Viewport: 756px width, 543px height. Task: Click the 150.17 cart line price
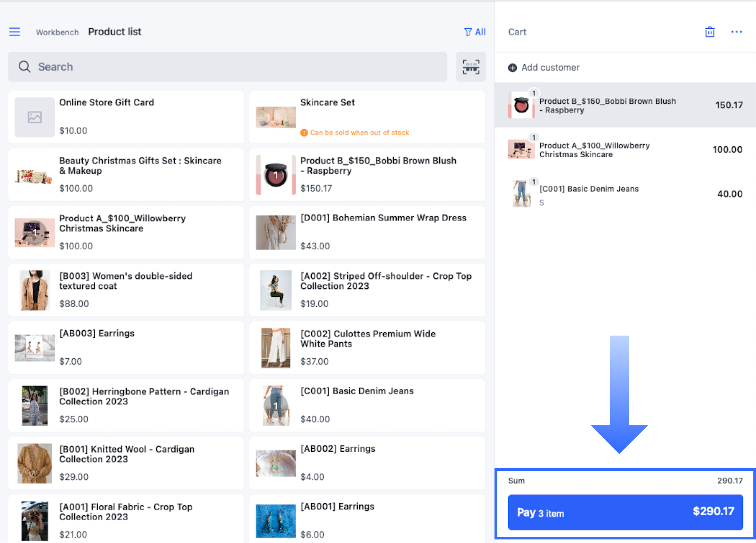(x=729, y=105)
